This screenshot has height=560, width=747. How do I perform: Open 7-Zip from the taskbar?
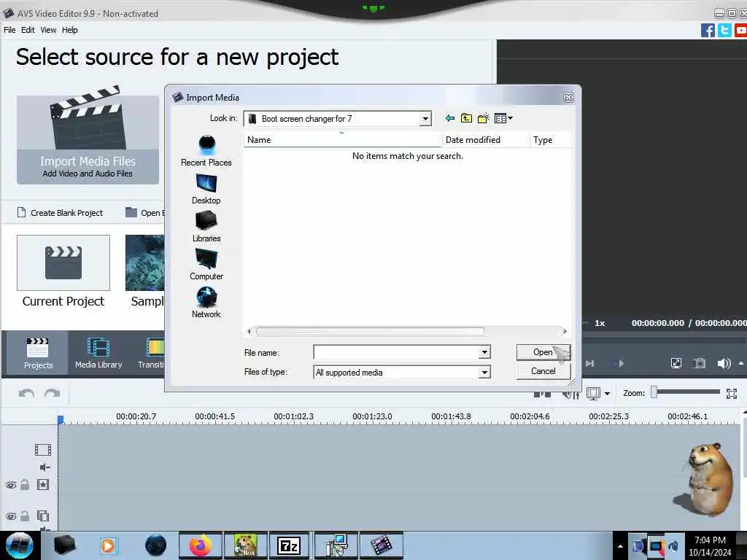click(x=290, y=545)
